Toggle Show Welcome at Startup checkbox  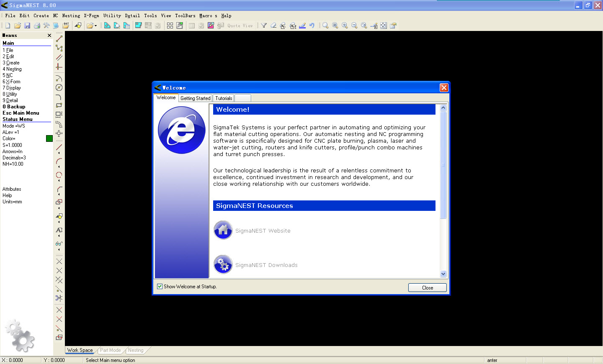click(160, 287)
